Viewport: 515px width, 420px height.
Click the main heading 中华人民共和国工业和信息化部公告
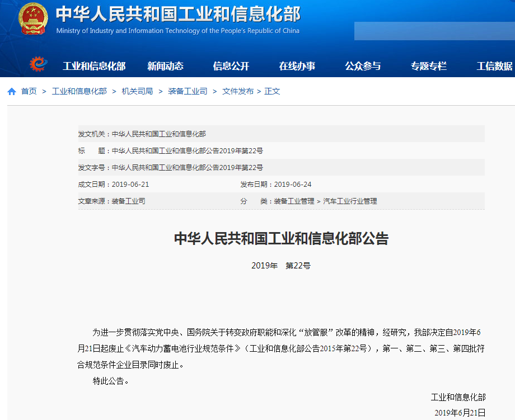click(281, 239)
